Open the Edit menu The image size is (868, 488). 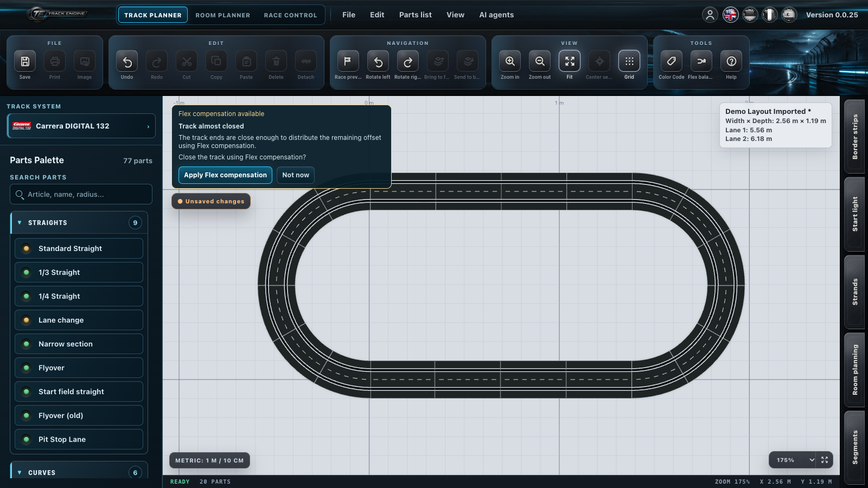377,15
